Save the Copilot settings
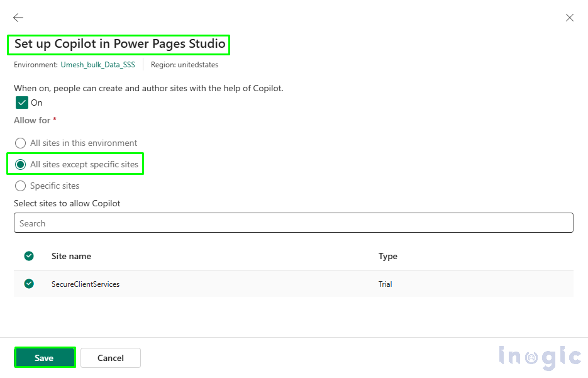This screenshot has height=378, width=588. tap(45, 357)
